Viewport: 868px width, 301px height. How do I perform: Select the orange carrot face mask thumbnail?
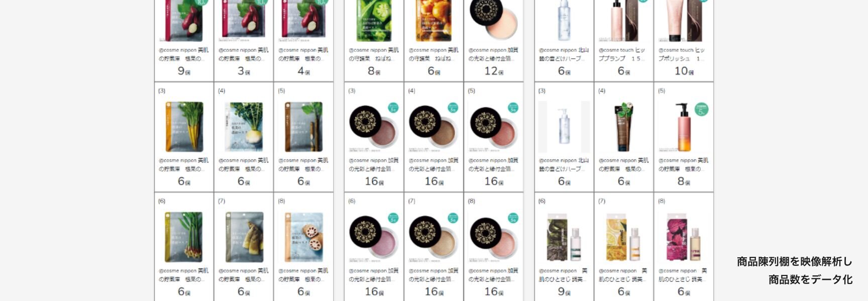coord(184,127)
